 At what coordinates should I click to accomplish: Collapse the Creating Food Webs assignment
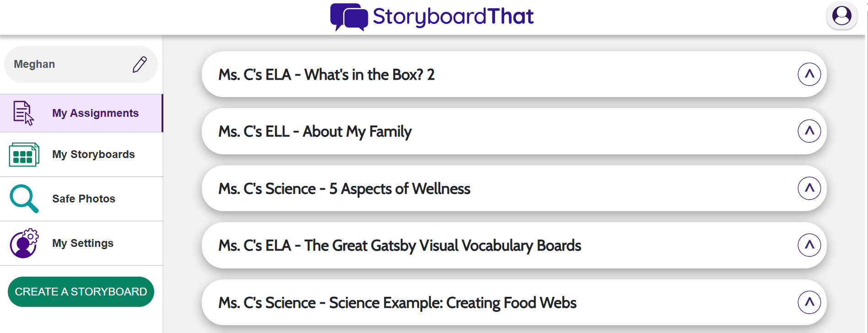[x=809, y=302]
